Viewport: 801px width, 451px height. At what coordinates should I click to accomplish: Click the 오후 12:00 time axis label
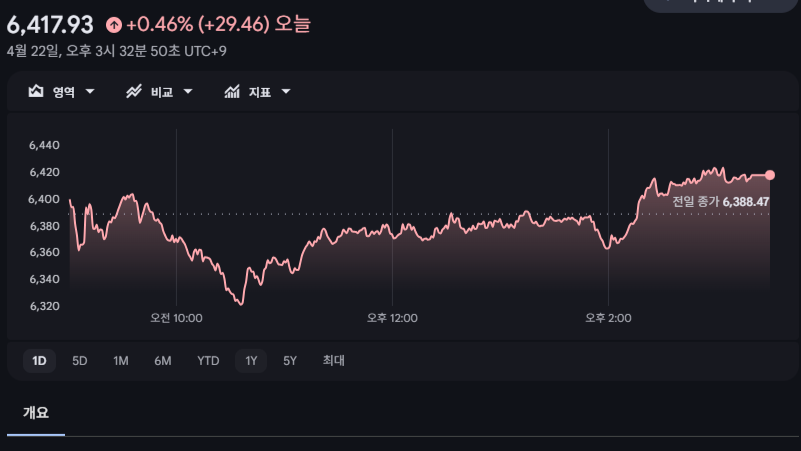click(x=392, y=318)
